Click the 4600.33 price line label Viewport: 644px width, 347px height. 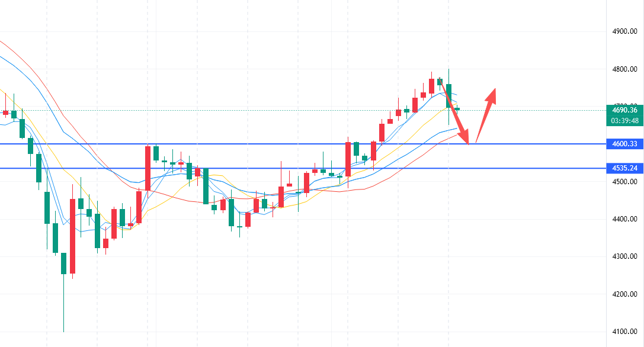pyautogui.click(x=625, y=144)
